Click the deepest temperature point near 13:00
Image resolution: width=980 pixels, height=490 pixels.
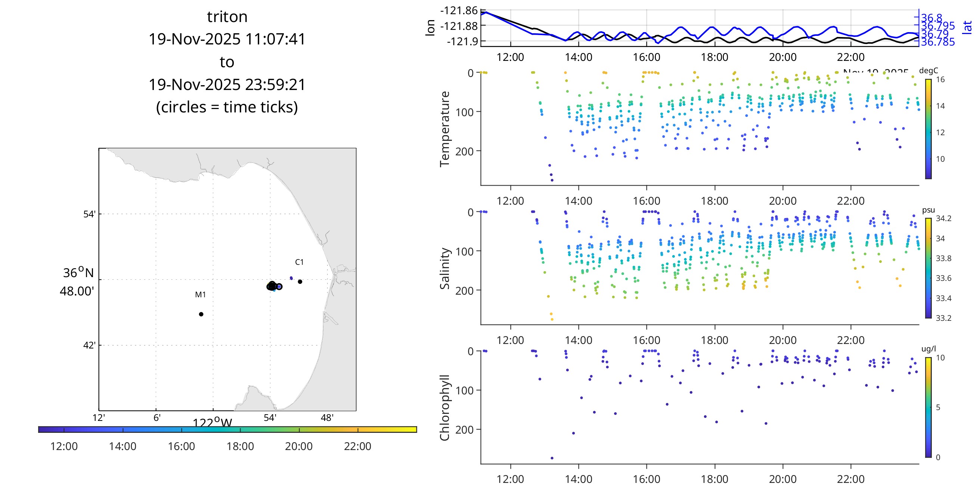pos(552,180)
